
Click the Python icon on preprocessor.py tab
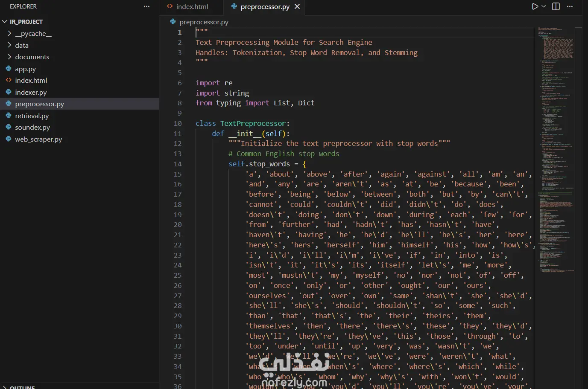click(234, 6)
